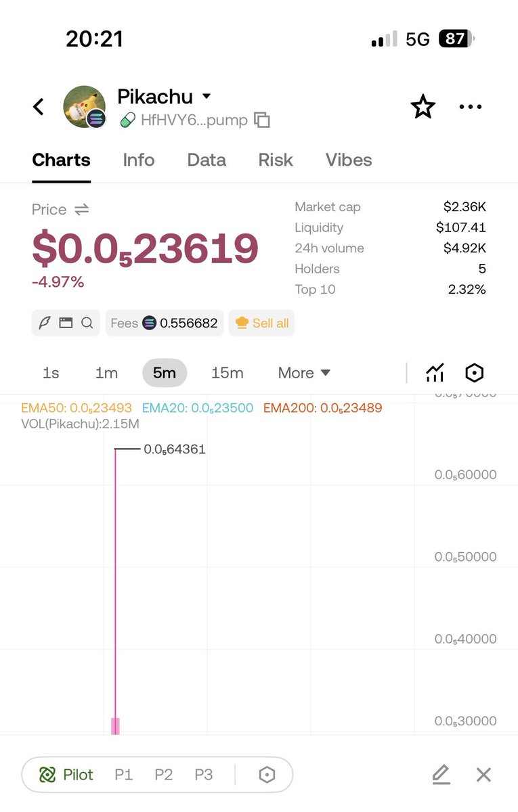Image resolution: width=518 pixels, height=812 pixels.
Task: Tap the EMA50 indicator label
Action: 77,408
